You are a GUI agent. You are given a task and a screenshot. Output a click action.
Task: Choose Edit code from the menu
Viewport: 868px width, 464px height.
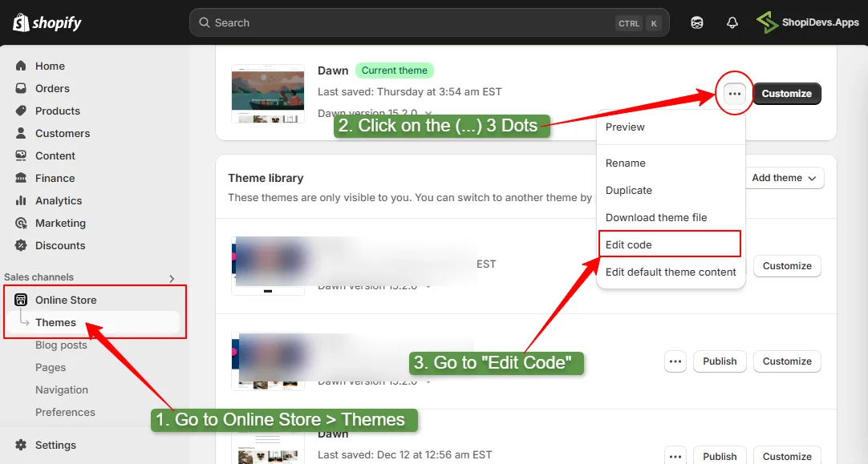click(x=670, y=244)
